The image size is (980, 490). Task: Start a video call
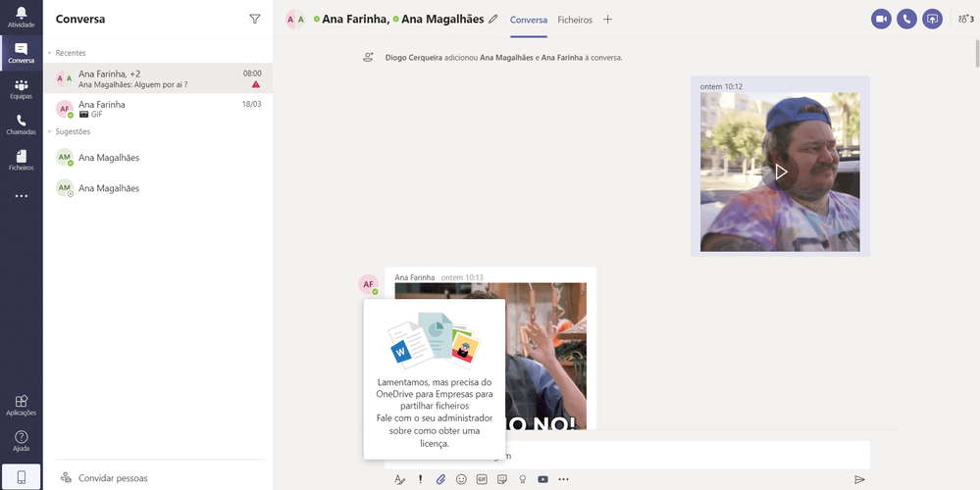pyautogui.click(x=881, y=19)
